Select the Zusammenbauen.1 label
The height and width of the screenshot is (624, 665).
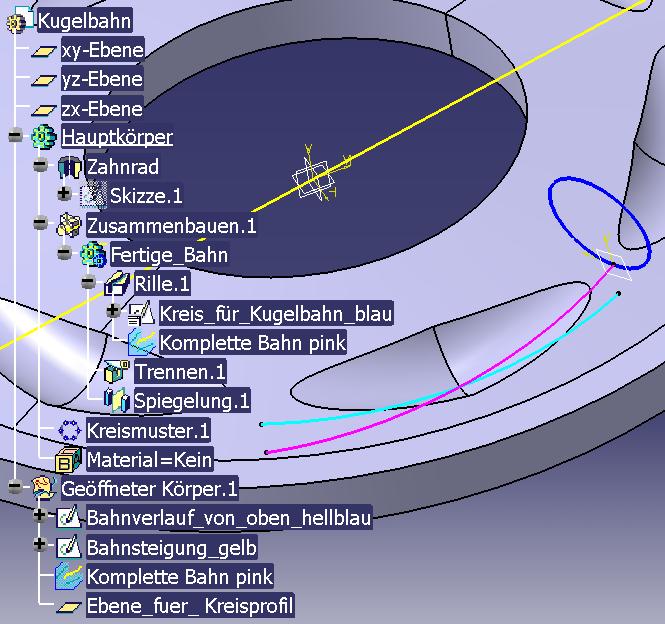coord(171,225)
